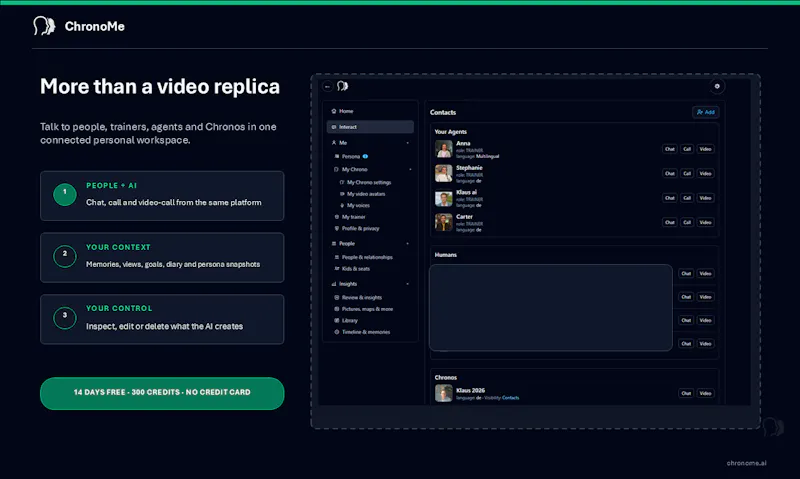Open Review & insights in the sidebar
Image resolution: width=800 pixels, height=479 pixels.
[x=362, y=297]
